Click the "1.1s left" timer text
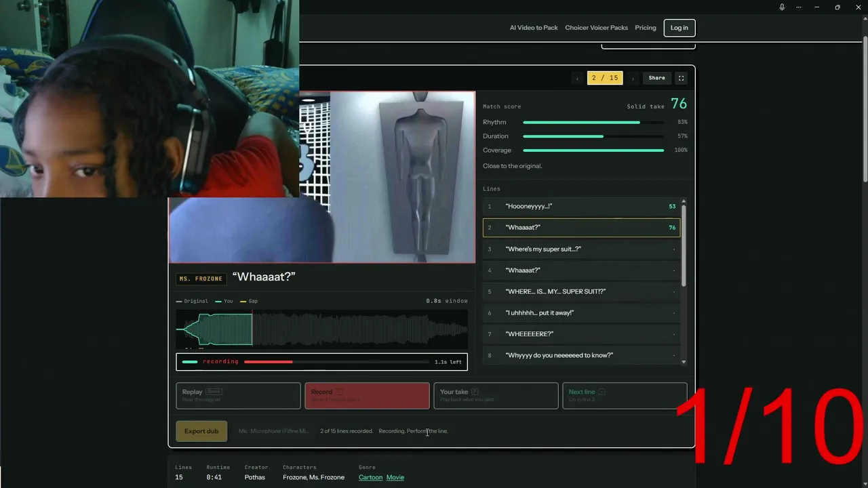Image resolution: width=868 pixels, height=488 pixels. (x=448, y=362)
